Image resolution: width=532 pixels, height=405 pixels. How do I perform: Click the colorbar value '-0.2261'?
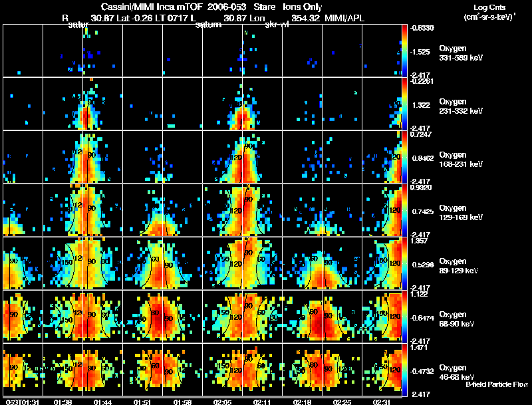coord(422,81)
